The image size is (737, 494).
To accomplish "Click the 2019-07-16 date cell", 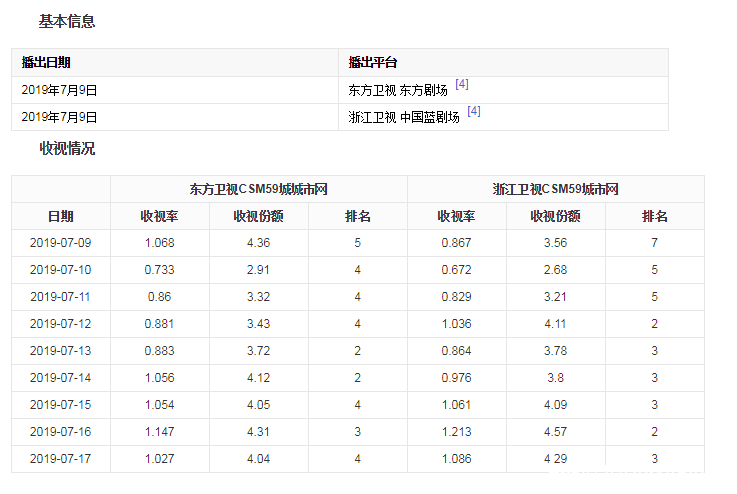I will (x=60, y=432).
